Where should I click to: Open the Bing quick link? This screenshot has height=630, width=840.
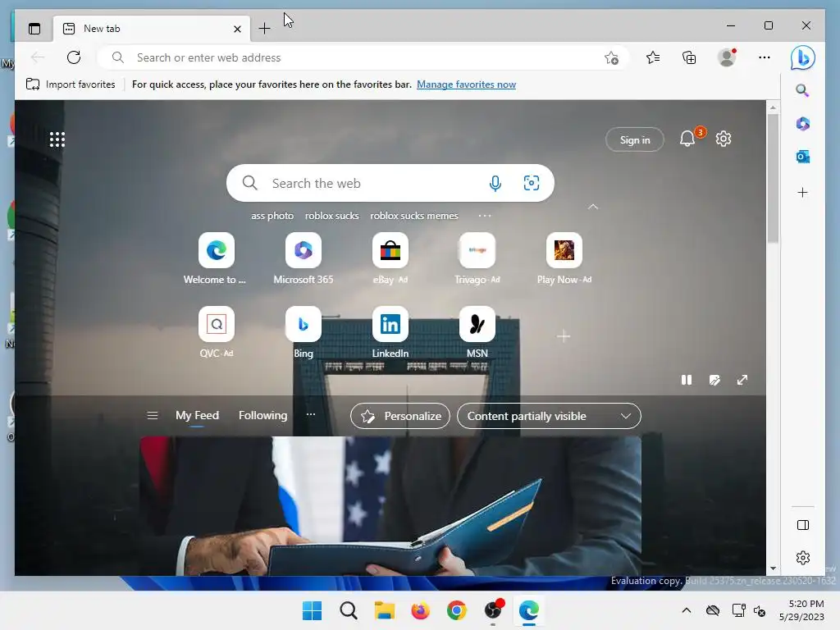304,333
